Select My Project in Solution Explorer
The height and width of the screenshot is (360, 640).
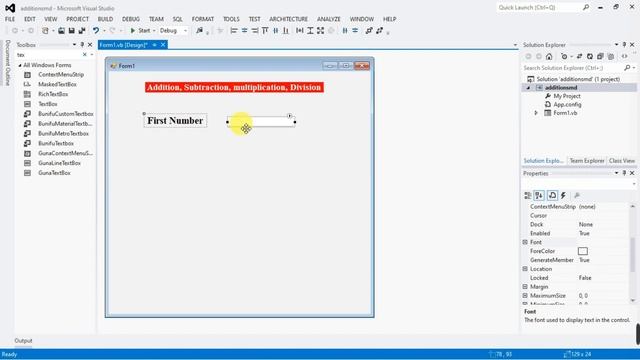click(x=567, y=96)
